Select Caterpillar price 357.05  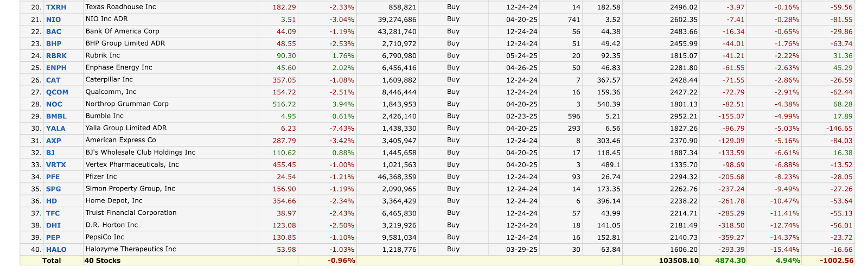pyautogui.click(x=284, y=80)
